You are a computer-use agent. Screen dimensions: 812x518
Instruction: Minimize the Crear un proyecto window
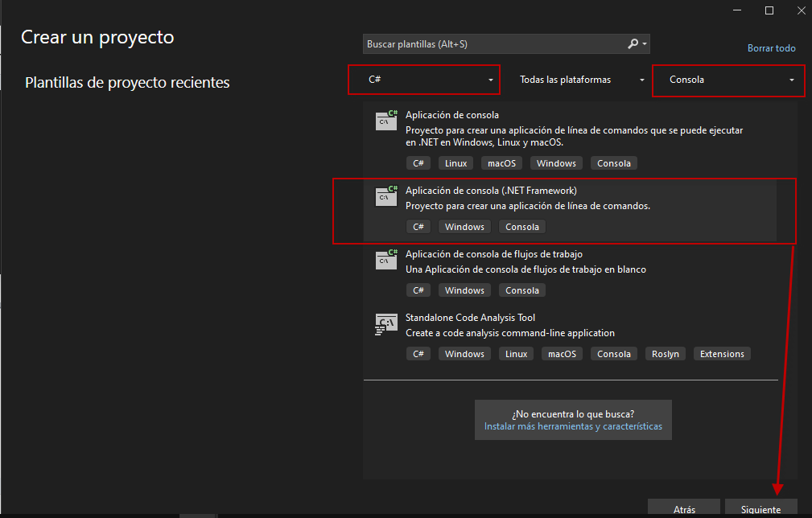point(737,10)
